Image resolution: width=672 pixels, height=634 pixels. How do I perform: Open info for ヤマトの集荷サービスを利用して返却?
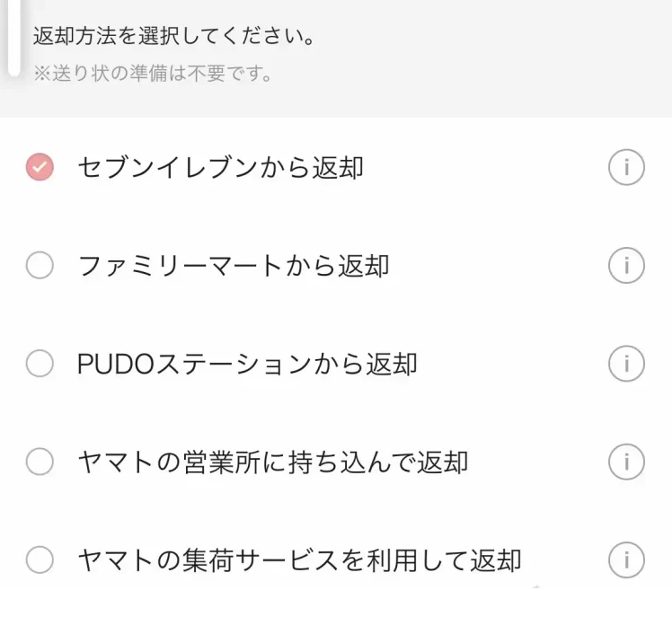[x=626, y=560]
